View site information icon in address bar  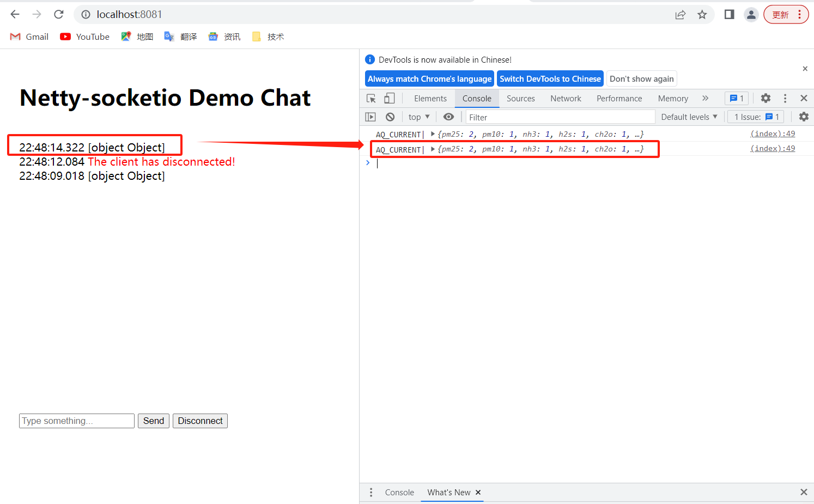coord(86,15)
